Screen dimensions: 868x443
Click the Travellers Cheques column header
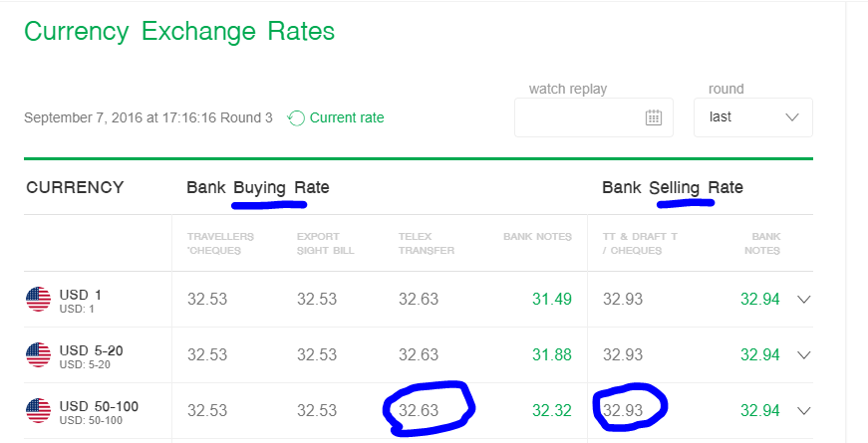click(x=220, y=243)
